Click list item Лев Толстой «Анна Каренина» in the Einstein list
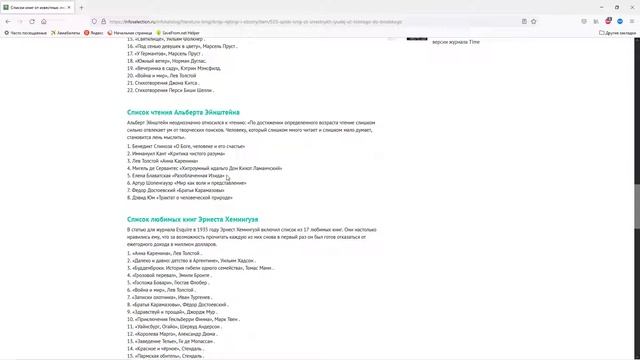Viewport: 640px width, 360px height. 162,161
